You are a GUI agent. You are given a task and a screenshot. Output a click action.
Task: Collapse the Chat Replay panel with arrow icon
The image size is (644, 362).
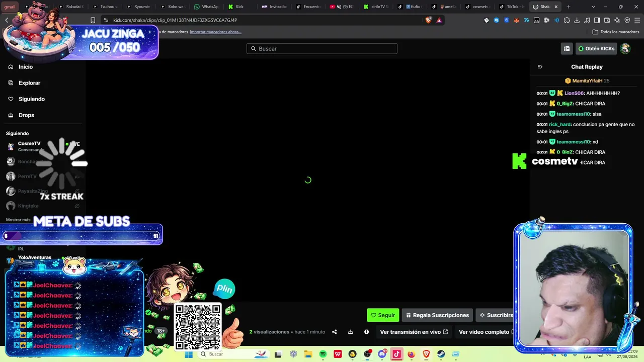coord(540,67)
